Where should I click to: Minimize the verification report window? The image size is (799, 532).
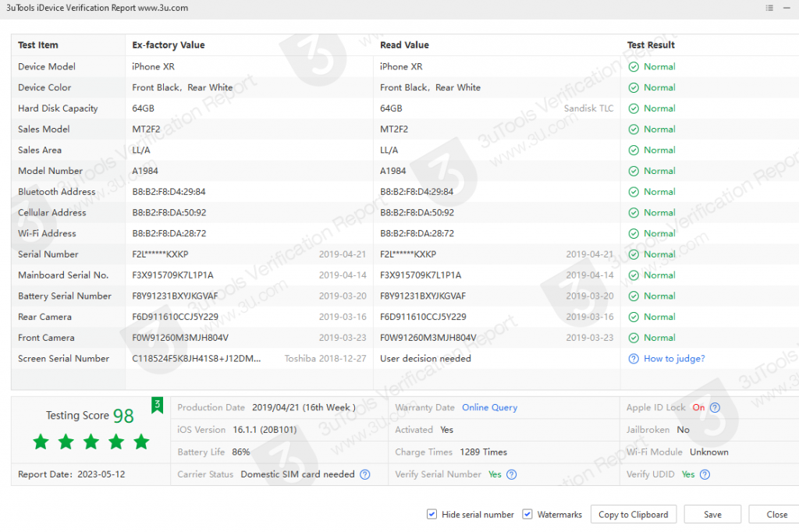pyautogui.click(x=787, y=8)
